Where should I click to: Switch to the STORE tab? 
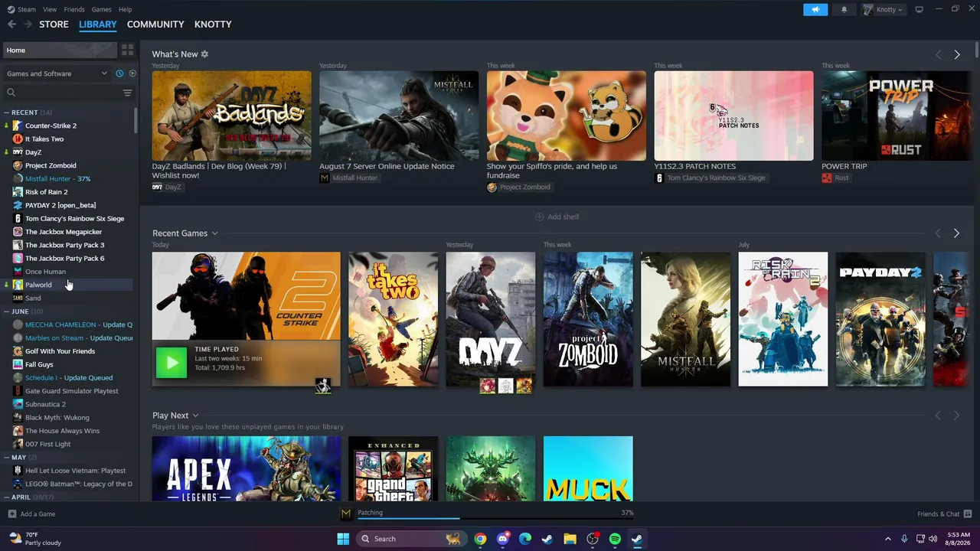click(54, 24)
